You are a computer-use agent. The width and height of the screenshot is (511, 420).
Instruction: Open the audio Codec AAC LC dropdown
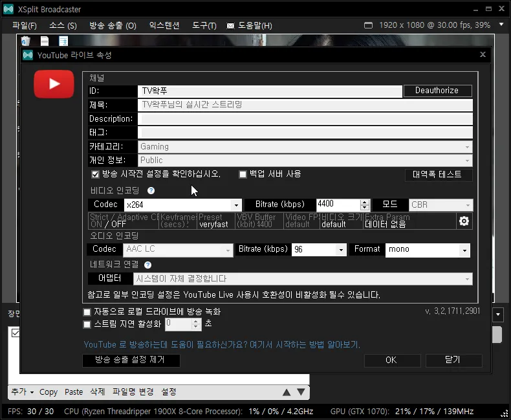tap(178, 250)
